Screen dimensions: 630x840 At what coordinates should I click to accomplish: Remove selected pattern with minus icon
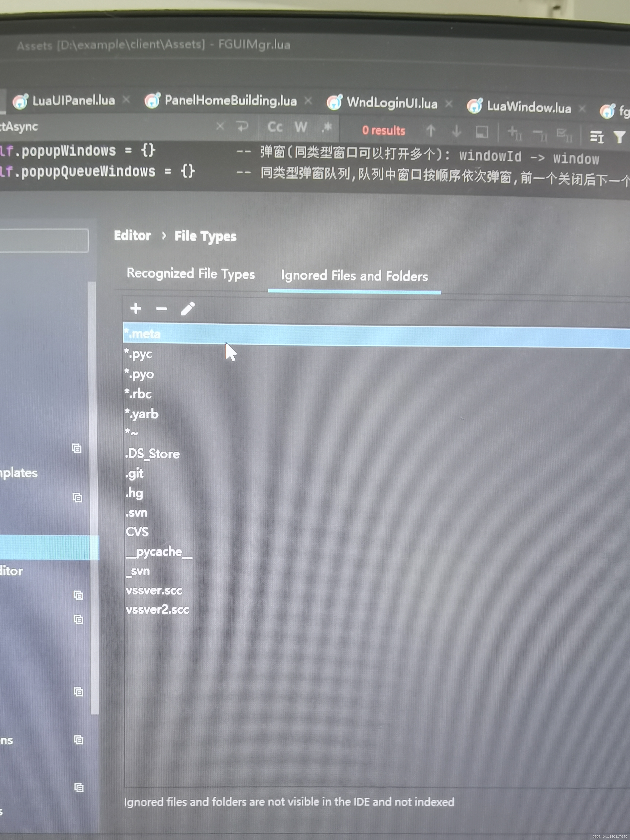click(161, 309)
